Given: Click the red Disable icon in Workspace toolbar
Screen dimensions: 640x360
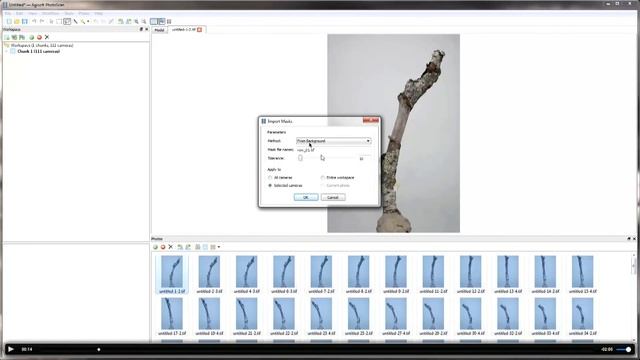Looking at the screenshot, I should (39, 37).
